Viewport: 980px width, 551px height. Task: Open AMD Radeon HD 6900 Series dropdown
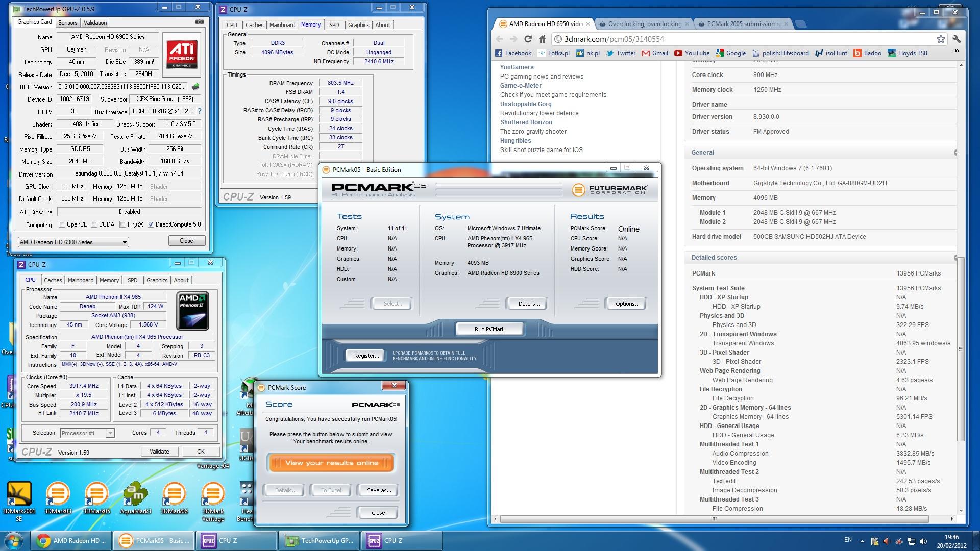click(x=73, y=242)
